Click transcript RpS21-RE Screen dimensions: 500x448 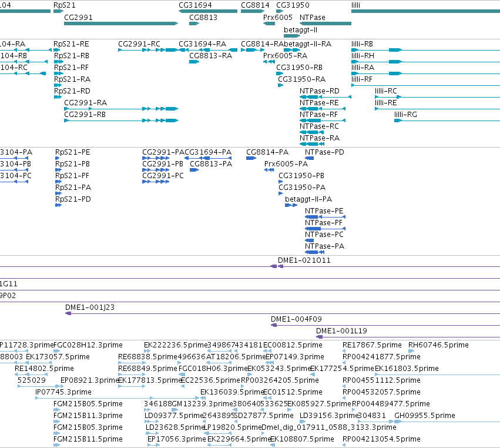point(72,44)
